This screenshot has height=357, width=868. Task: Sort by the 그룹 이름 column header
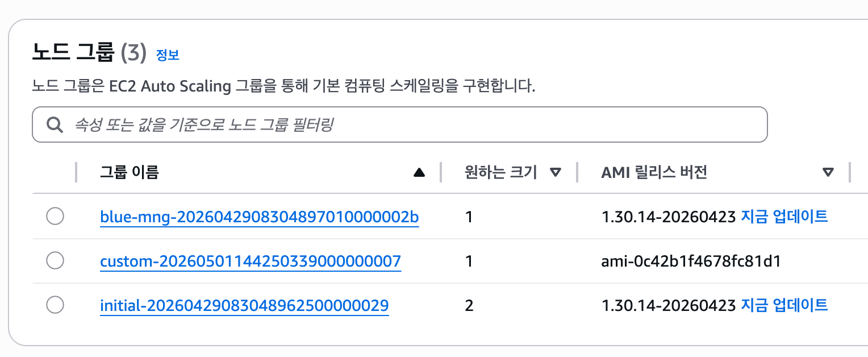[x=130, y=172]
